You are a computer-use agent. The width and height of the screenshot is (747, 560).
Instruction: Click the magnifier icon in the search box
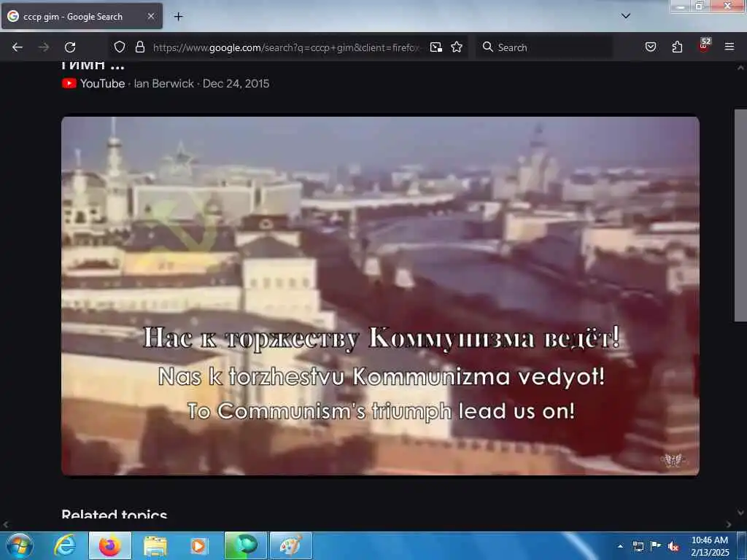pos(487,47)
